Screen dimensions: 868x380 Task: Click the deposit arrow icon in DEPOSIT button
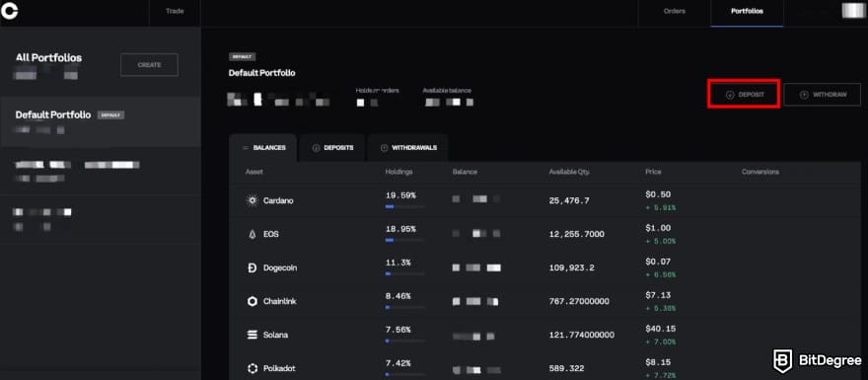(x=730, y=96)
